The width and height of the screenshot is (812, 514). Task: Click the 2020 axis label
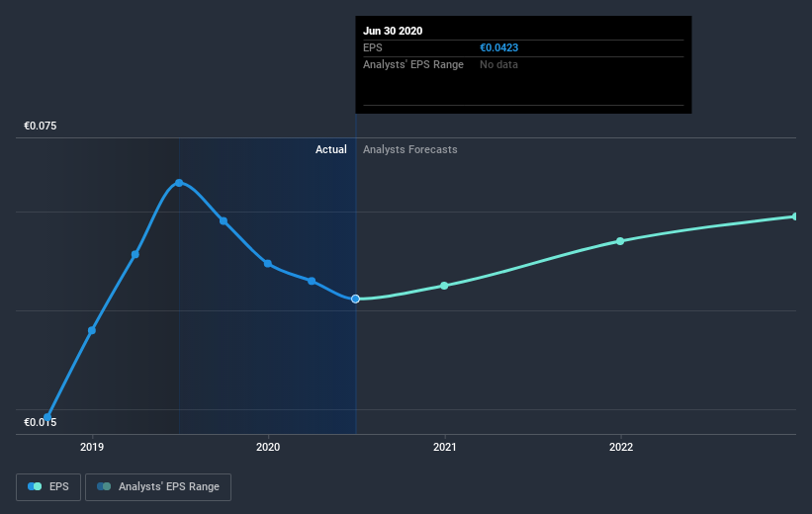[268, 447]
